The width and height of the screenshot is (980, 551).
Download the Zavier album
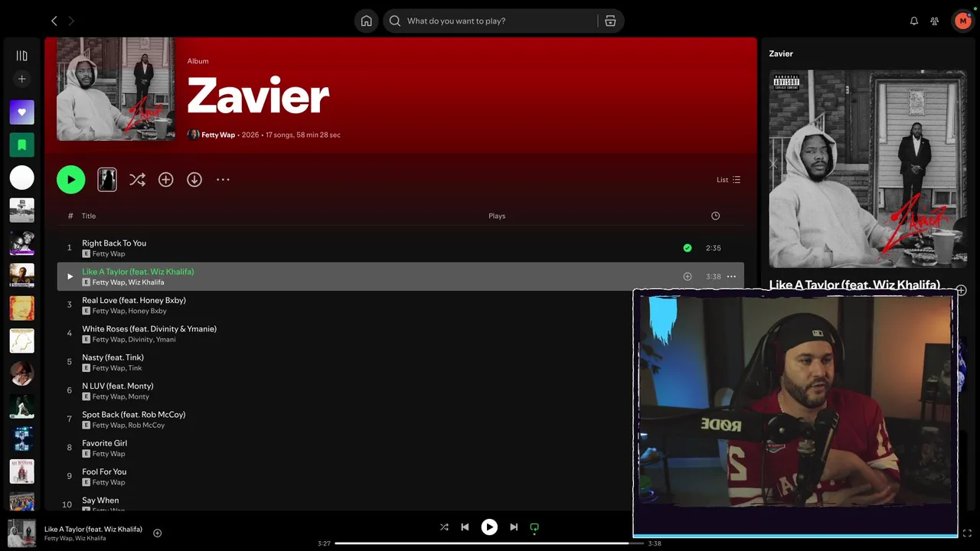pyautogui.click(x=194, y=180)
